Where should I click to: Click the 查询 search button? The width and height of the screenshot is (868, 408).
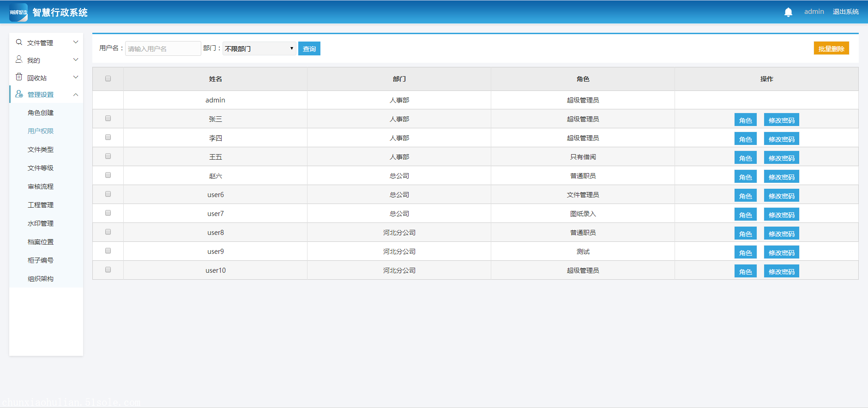(x=309, y=48)
